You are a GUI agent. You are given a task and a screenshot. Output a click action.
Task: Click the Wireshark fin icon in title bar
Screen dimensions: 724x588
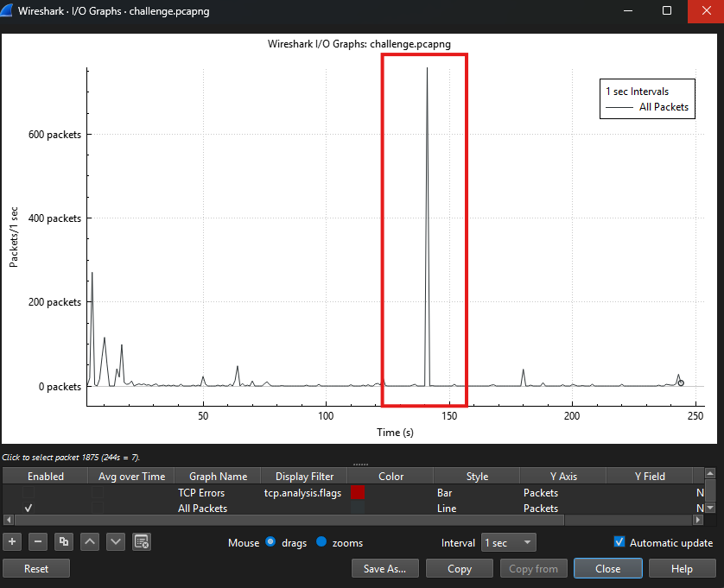[x=6, y=10]
